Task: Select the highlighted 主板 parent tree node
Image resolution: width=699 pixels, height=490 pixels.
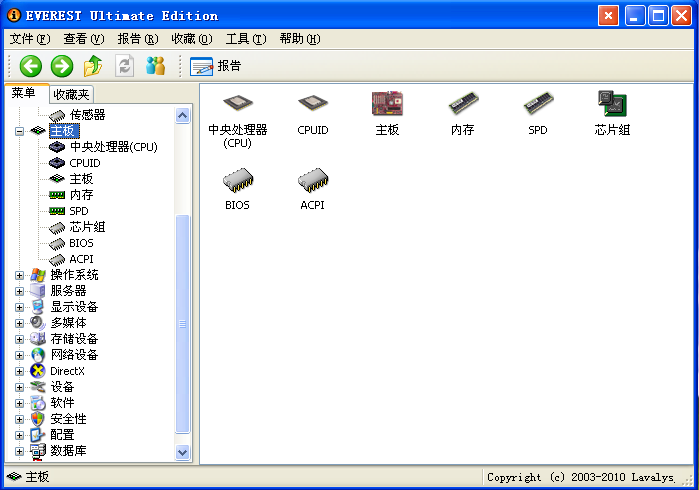Action: point(64,131)
